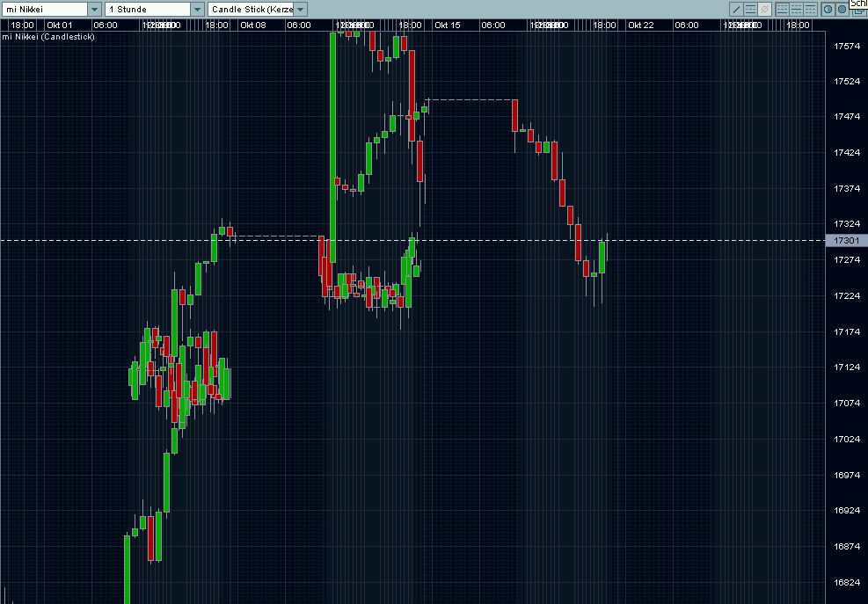Click the 17124 price axis label

[847, 367]
